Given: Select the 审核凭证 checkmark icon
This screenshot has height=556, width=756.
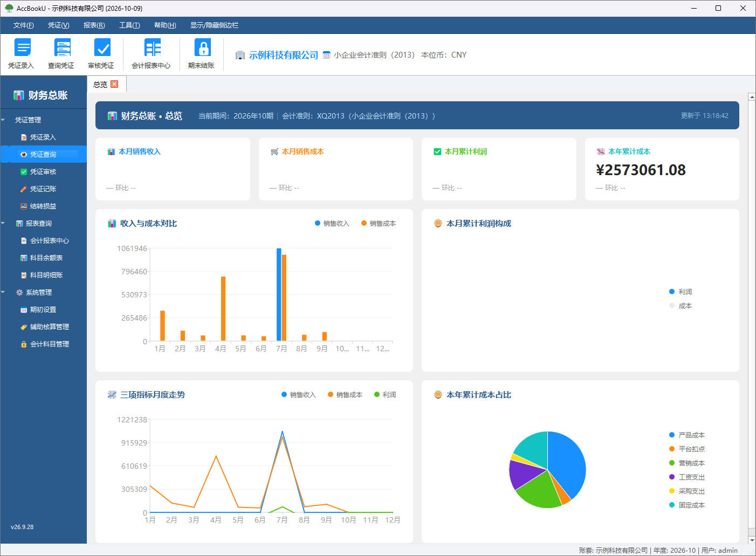Looking at the screenshot, I should (x=101, y=53).
